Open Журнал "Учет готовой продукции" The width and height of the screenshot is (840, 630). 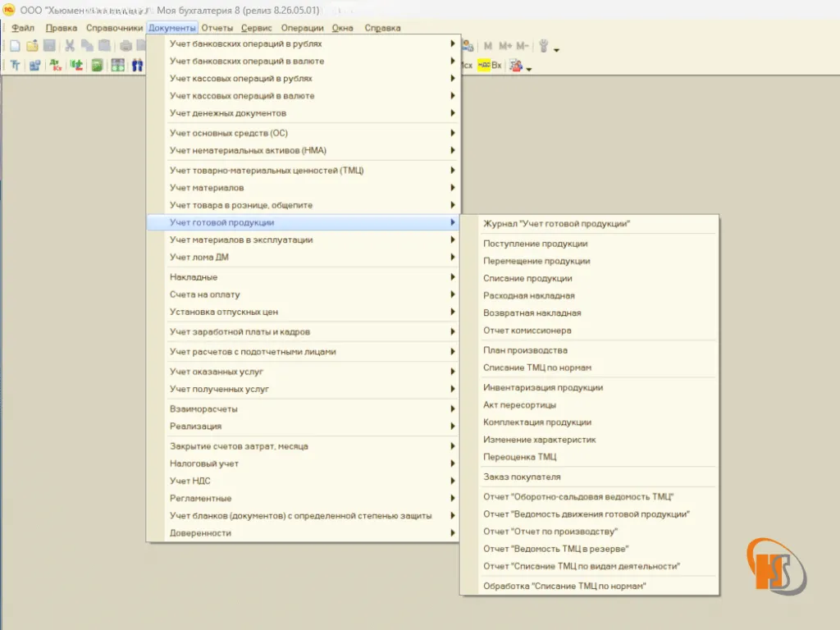click(x=589, y=224)
